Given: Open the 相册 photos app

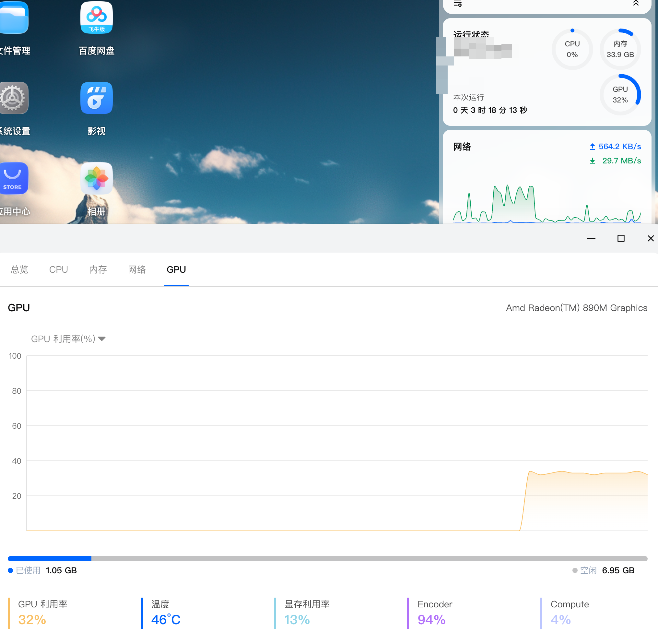Looking at the screenshot, I should pyautogui.click(x=96, y=178).
